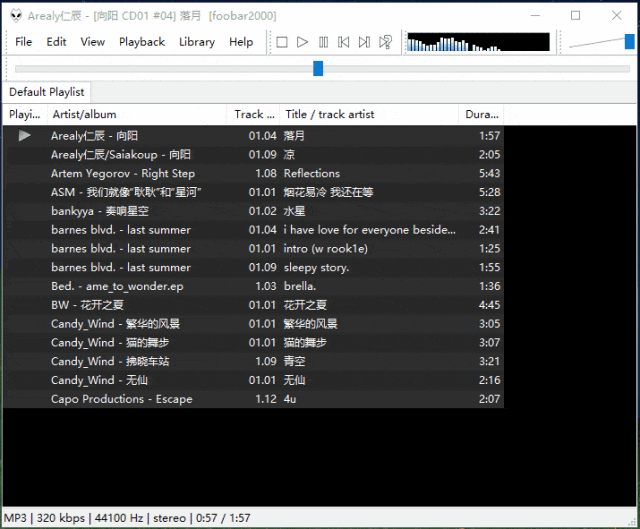Click the Play button in toolbar
640x529 pixels.
(x=302, y=42)
